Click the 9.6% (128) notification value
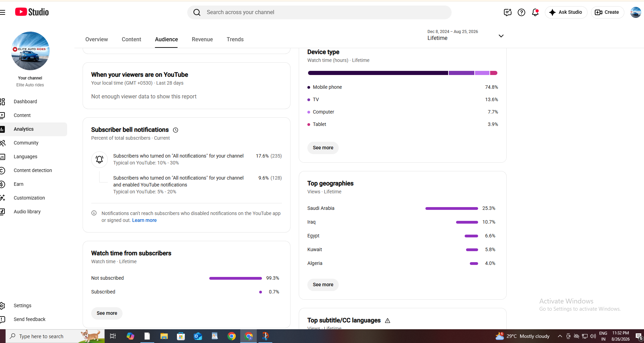This screenshot has width=644, height=343. 270,178
